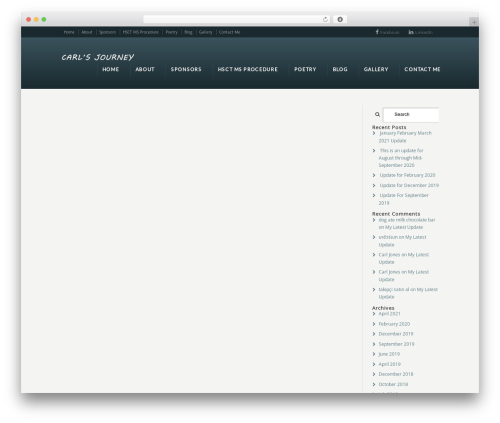This screenshot has height=423, width=500.
Task: Open the September 2019 archive
Action: (396, 344)
